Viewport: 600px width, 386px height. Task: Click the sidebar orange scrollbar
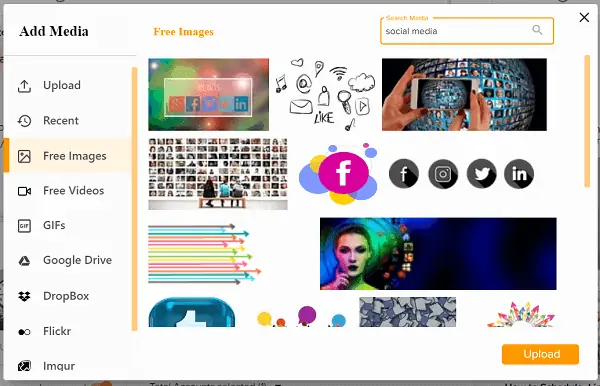tap(134, 199)
